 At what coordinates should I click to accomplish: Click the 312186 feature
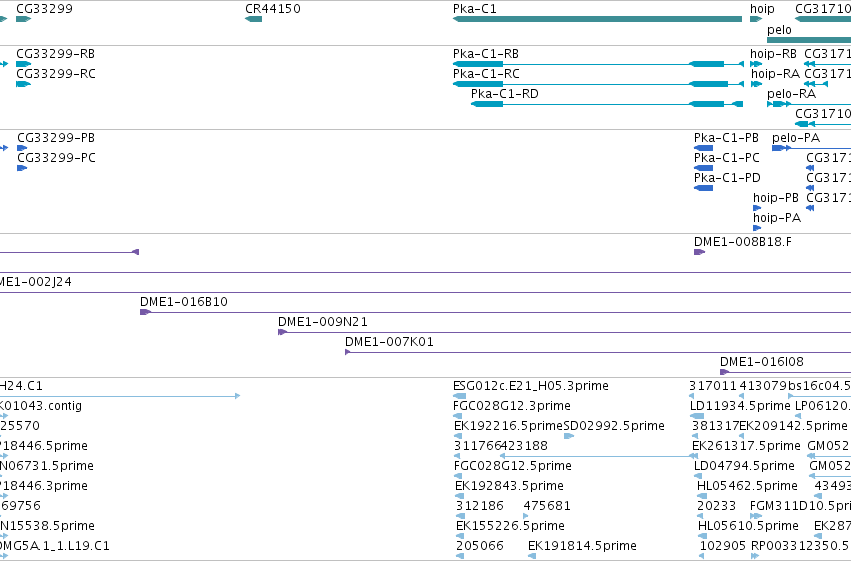coord(460,517)
